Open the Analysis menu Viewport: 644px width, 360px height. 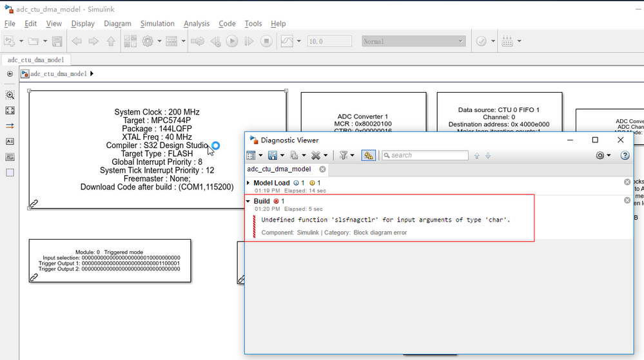pos(197,23)
